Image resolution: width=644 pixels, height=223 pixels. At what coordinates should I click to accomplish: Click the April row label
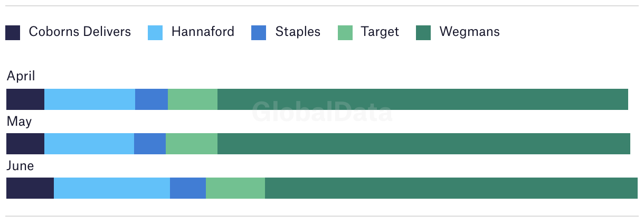21,76
